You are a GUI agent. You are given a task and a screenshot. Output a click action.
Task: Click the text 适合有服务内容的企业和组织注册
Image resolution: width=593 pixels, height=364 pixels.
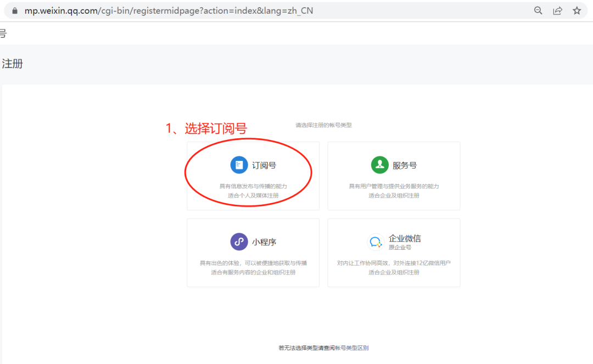(253, 272)
